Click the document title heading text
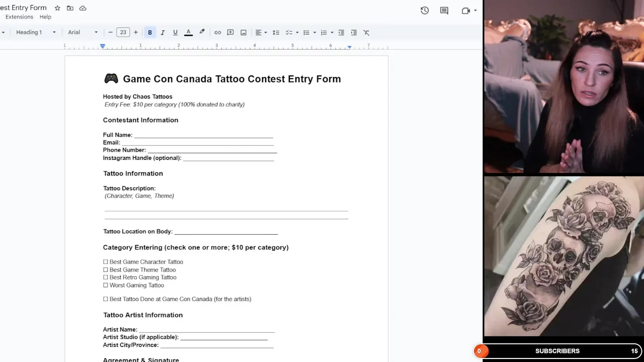Viewport: 644px width, 362px height. [232, 79]
